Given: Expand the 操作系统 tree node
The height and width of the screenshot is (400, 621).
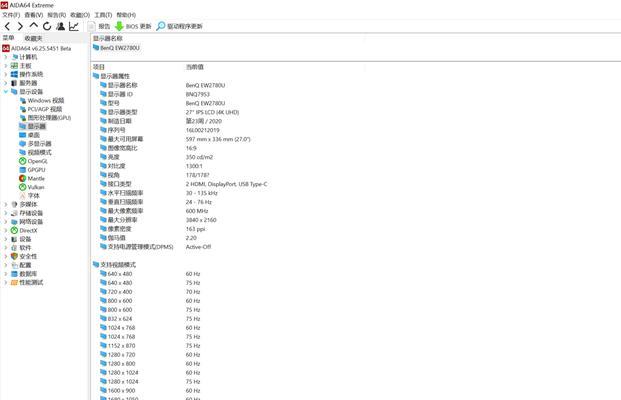Looking at the screenshot, I should [x=6, y=74].
